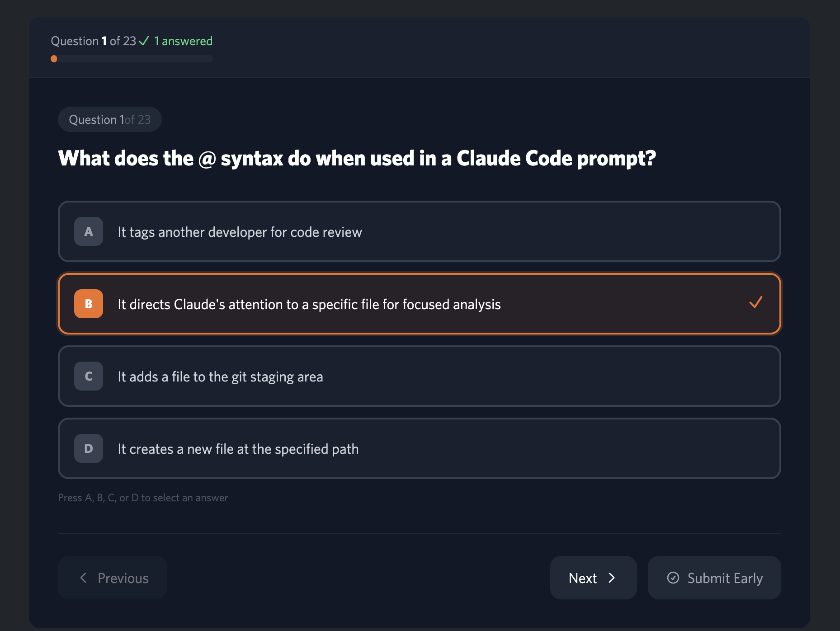This screenshot has width=840, height=631.
Task: Click the "Question 1 of 23" pill badge
Action: tap(109, 119)
